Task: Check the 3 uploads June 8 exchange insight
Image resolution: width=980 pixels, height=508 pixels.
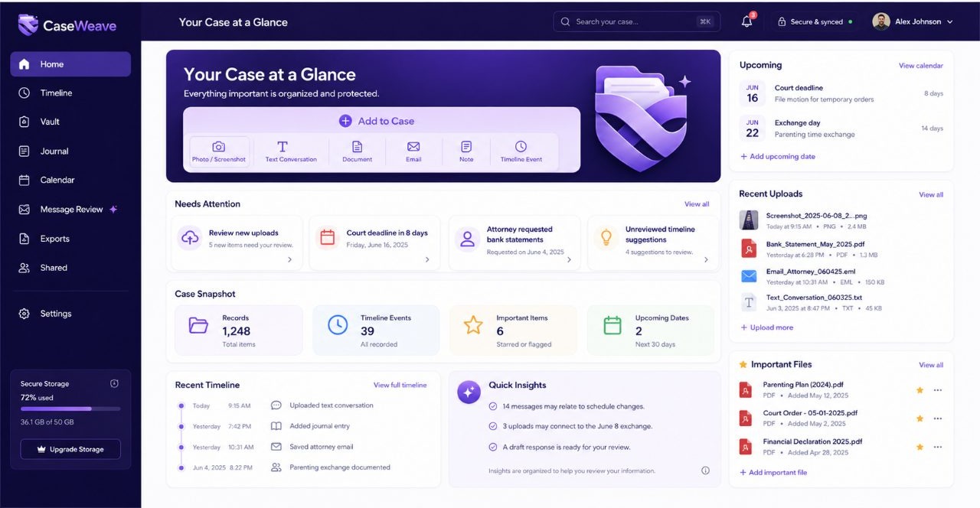Action: click(493, 426)
